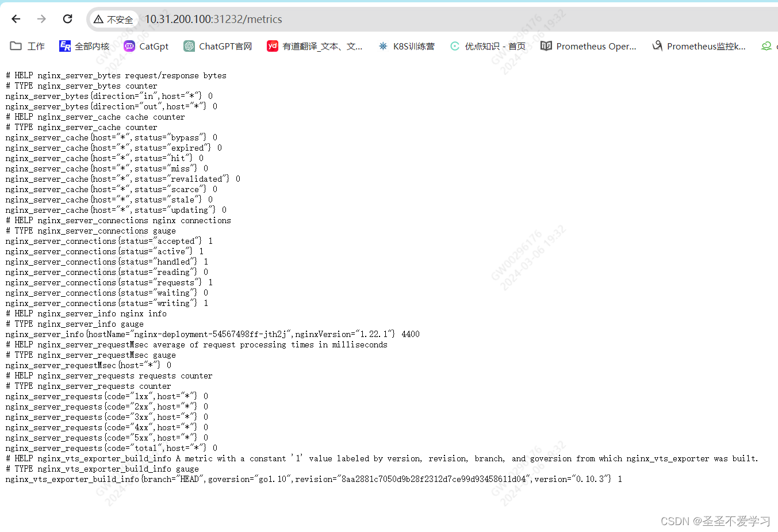Click the cache status="hit" metric line
Viewport: 778px width, 532px height.
pyautogui.click(x=105, y=158)
